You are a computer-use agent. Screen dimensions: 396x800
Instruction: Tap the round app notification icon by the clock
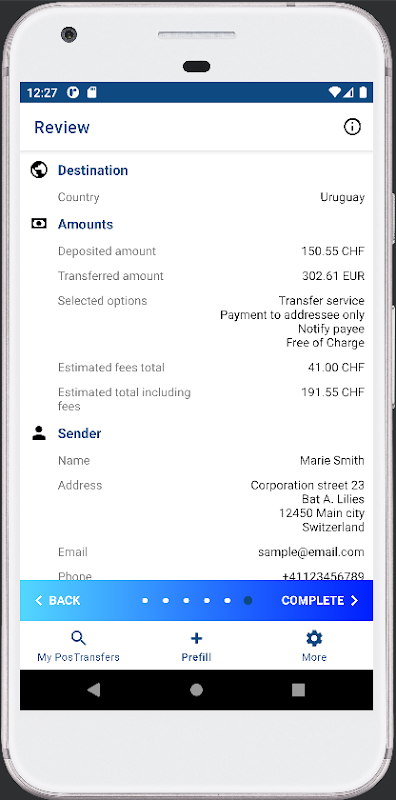point(73,92)
